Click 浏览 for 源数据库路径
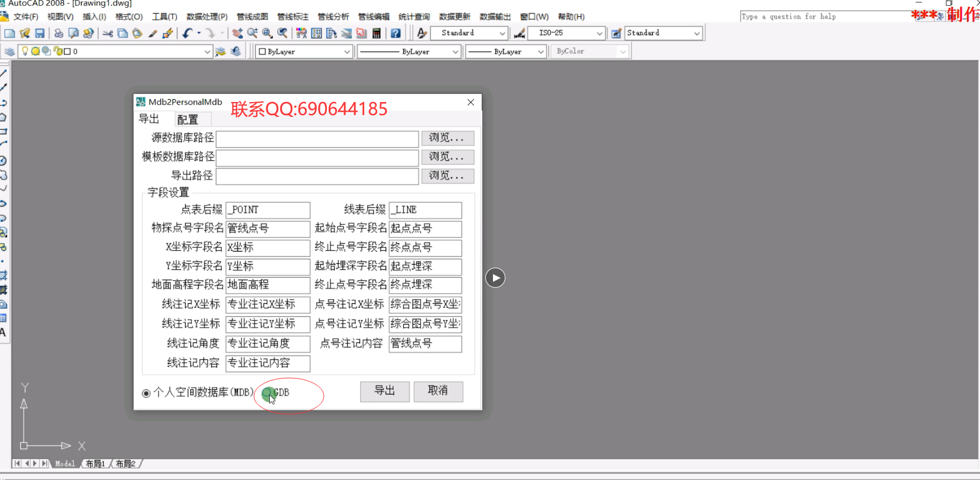The width and height of the screenshot is (980, 480). (447, 138)
